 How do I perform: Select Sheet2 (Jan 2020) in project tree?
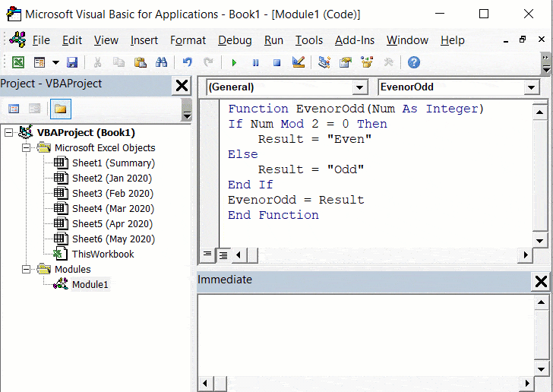click(x=112, y=179)
